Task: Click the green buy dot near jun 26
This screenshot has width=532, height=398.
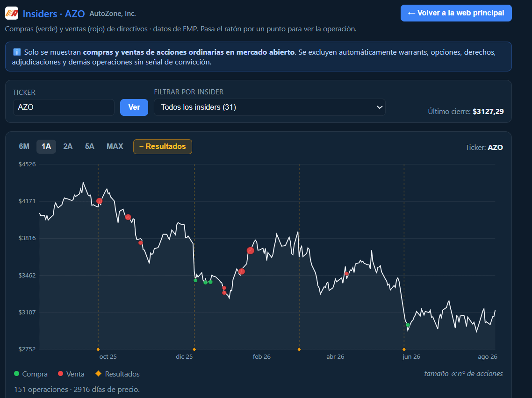Action: 408,325
